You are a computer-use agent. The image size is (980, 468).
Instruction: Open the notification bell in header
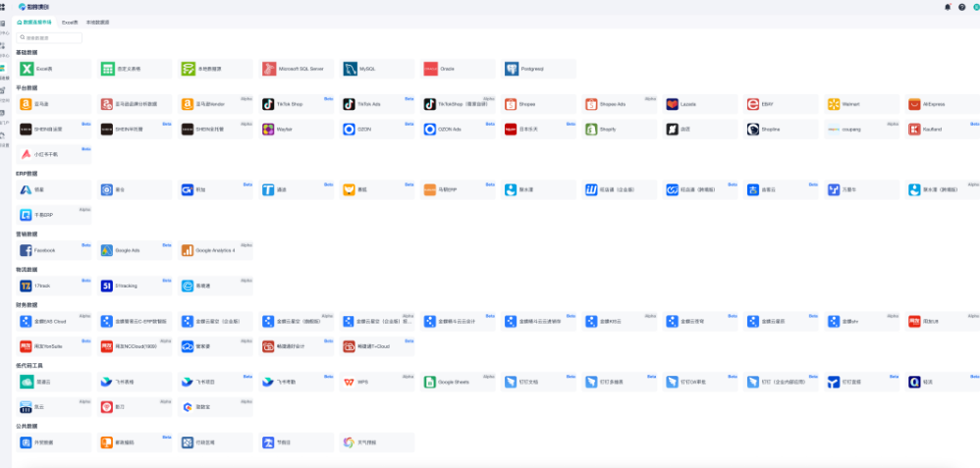948,7
